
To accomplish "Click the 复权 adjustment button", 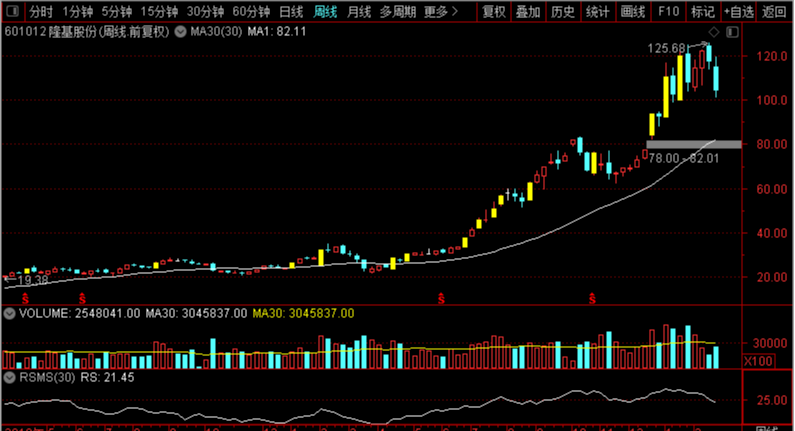I will pyautogui.click(x=494, y=12).
